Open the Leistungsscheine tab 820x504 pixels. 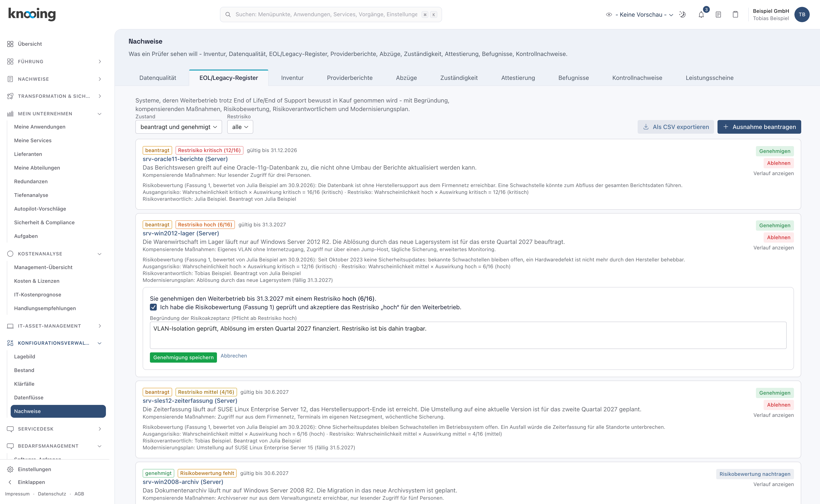click(709, 78)
